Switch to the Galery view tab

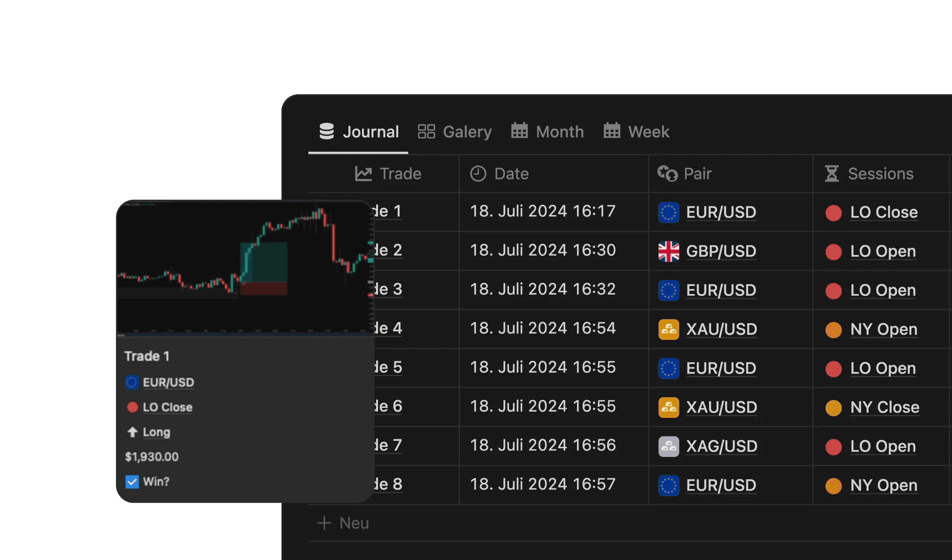tap(455, 132)
